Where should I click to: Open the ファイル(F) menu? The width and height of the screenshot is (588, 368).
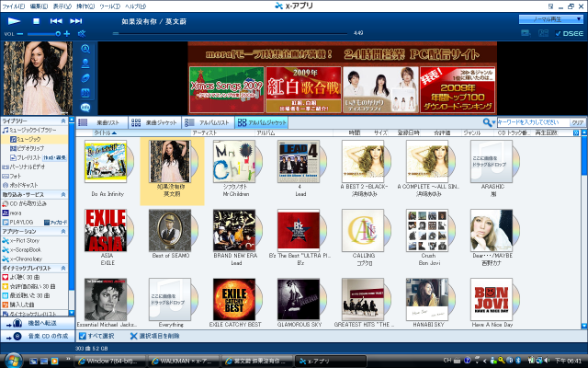click(x=14, y=6)
